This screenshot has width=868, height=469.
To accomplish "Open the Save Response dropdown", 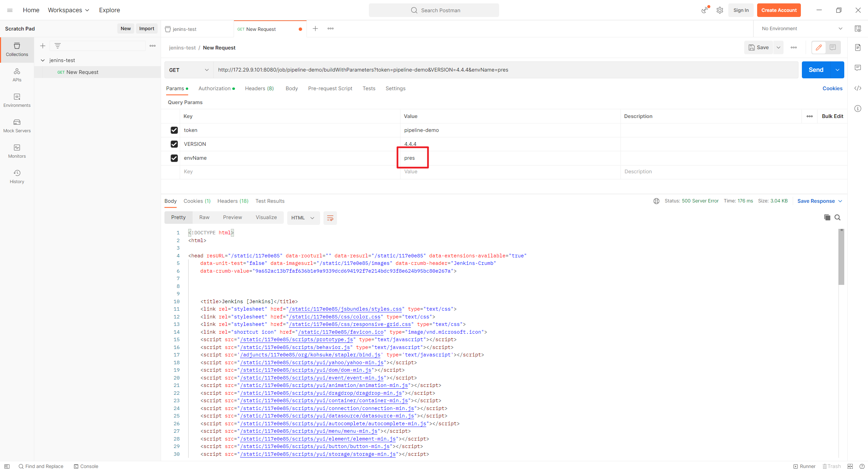I will [x=820, y=201].
